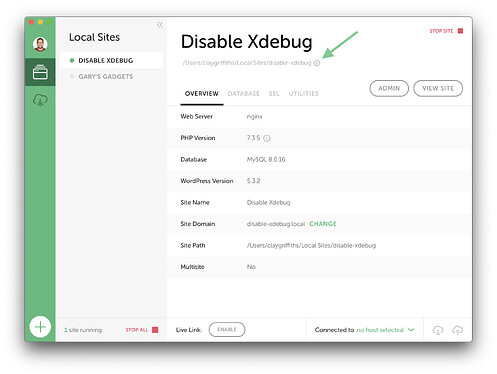The width and height of the screenshot is (497, 374).
Task: Click the site path under the title
Action: click(x=247, y=63)
